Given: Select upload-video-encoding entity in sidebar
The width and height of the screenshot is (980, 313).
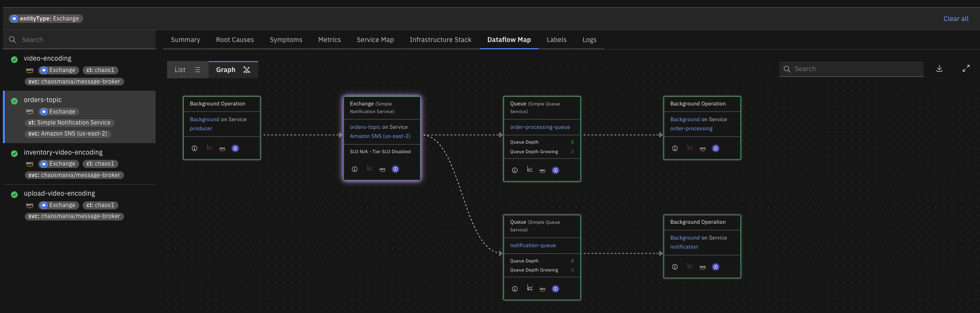Looking at the screenshot, I should (x=59, y=193).
